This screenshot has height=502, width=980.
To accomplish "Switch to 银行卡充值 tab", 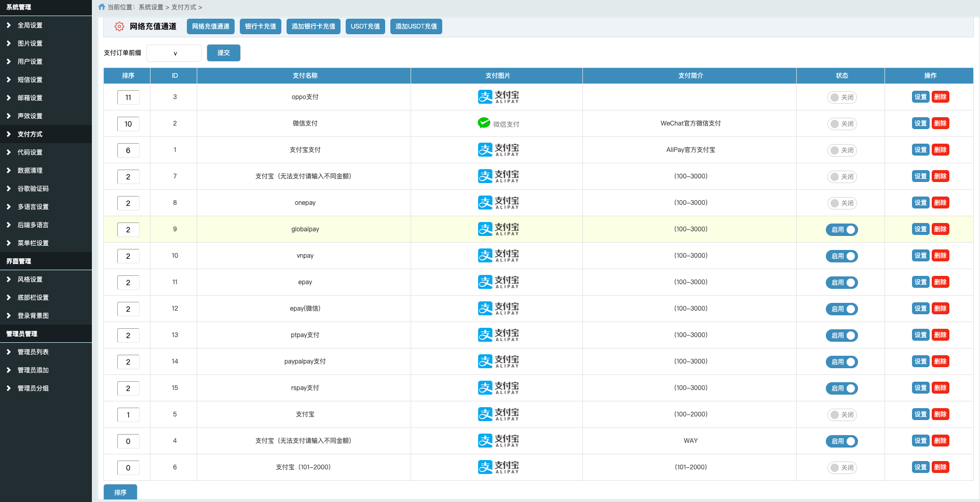I will pyautogui.click(x=261, y=26).
